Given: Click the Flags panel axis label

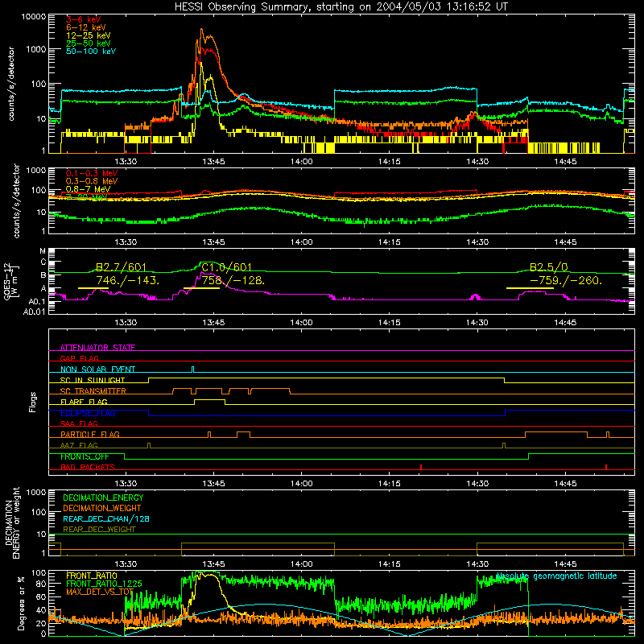Looking at the screenshot, I should (x=33, y=402).
